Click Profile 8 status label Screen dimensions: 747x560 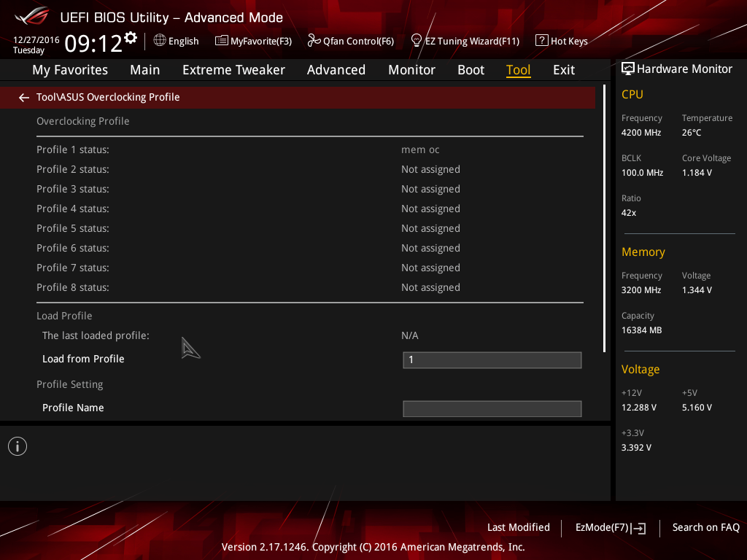click(73, 287)
